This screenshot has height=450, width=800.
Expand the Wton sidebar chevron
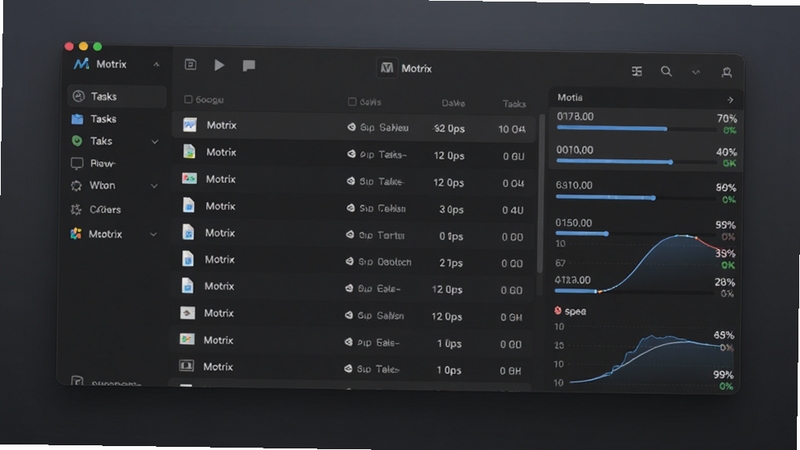pos(154,186)
